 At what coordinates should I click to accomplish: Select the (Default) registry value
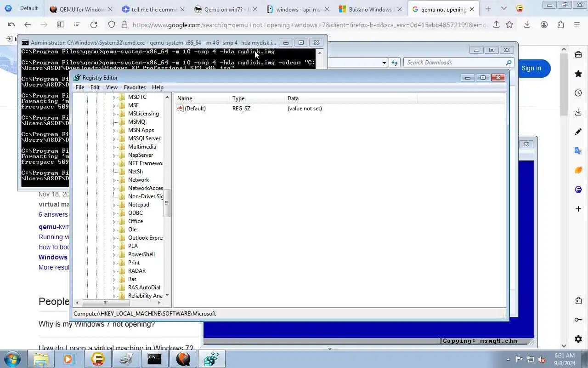tap(195, 109)
